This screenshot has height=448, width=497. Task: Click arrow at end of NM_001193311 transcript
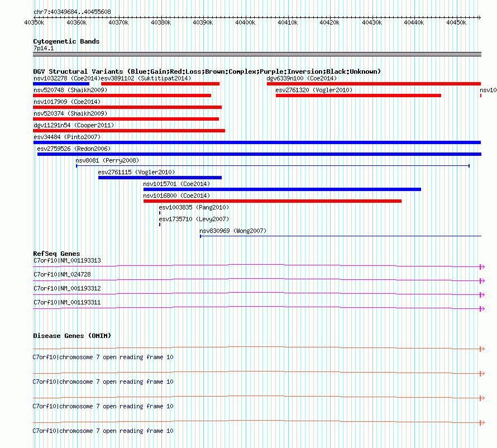(x=482, y=309)
